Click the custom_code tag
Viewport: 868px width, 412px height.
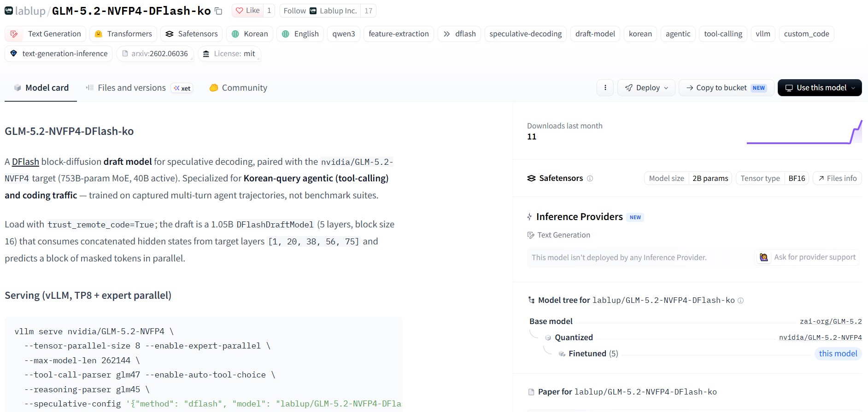point(807,34)
